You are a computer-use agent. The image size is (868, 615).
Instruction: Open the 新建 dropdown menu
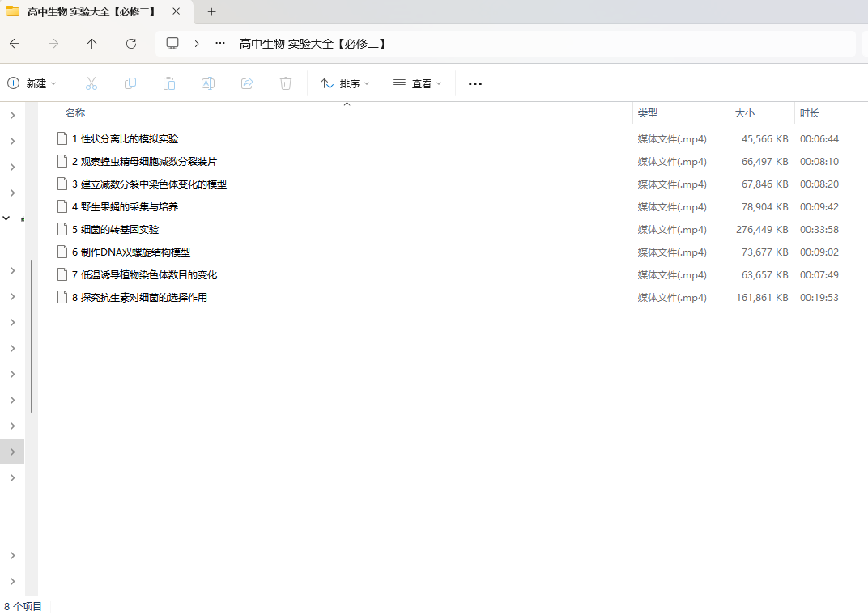32,83
